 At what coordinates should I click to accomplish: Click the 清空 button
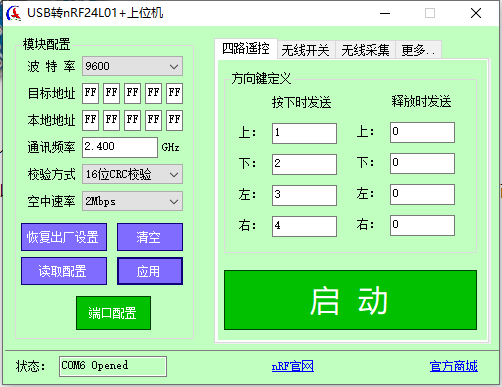(150, 237)
